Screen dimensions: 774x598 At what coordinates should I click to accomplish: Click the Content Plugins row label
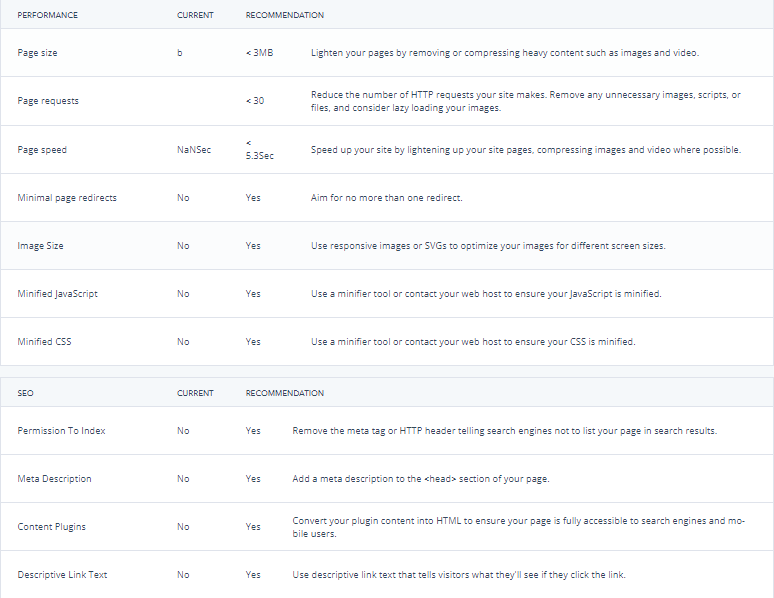click(x=51, y=526)
